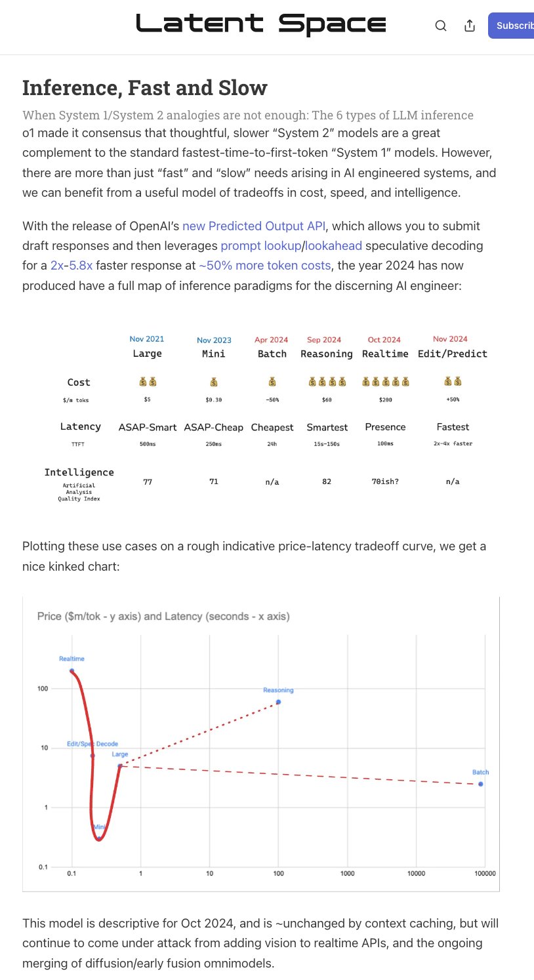
Task: Select the Large data point on chart
Action: point(119,766)
